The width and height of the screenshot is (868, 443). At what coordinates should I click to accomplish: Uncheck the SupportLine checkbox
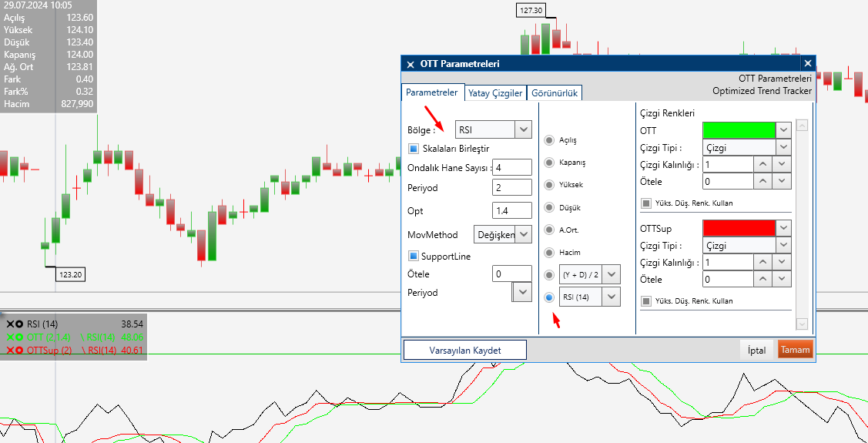[413, 256]
